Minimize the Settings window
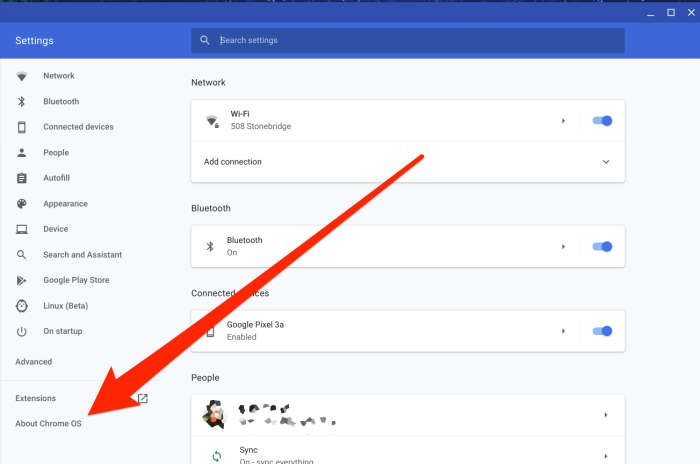The width and height of the screenshot is (700, 464). [x=650, y=13]
